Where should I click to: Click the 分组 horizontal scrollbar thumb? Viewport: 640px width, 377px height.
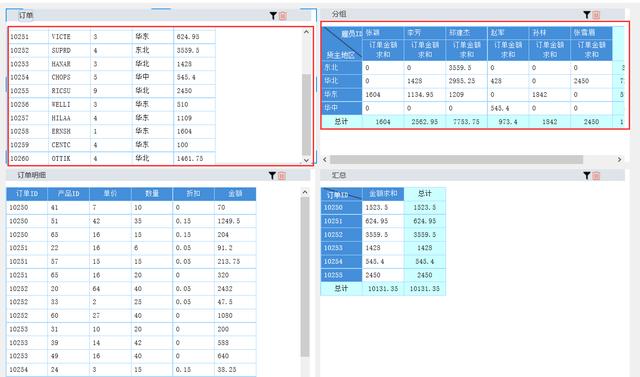pyautogui.click(x=456, y=159)
